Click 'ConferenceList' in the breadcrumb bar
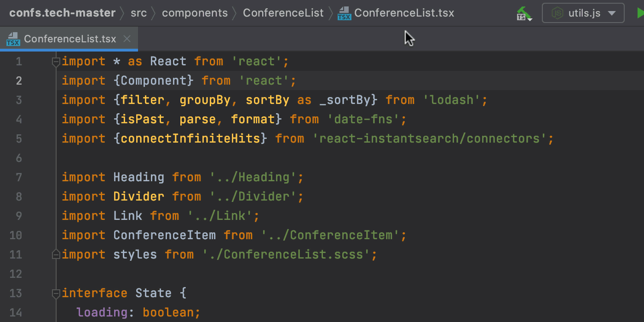This screenshot has width=644, height=322. 283,13
